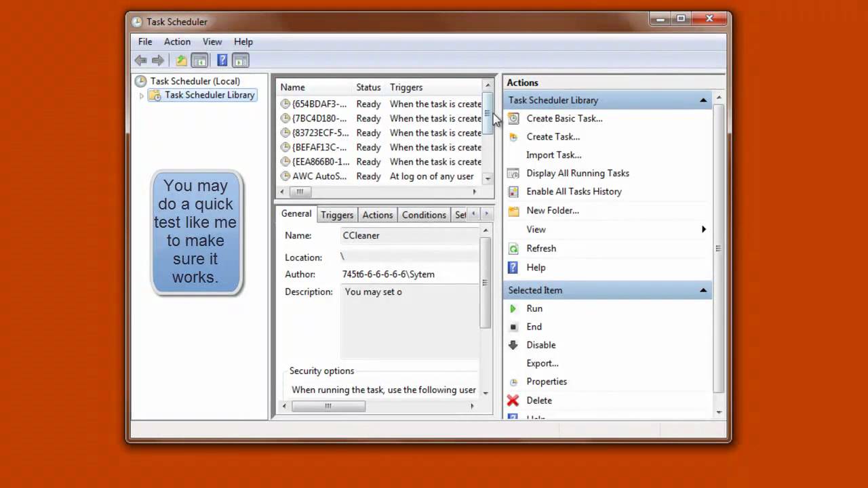Select the {BEFAF13C task row

380,147
